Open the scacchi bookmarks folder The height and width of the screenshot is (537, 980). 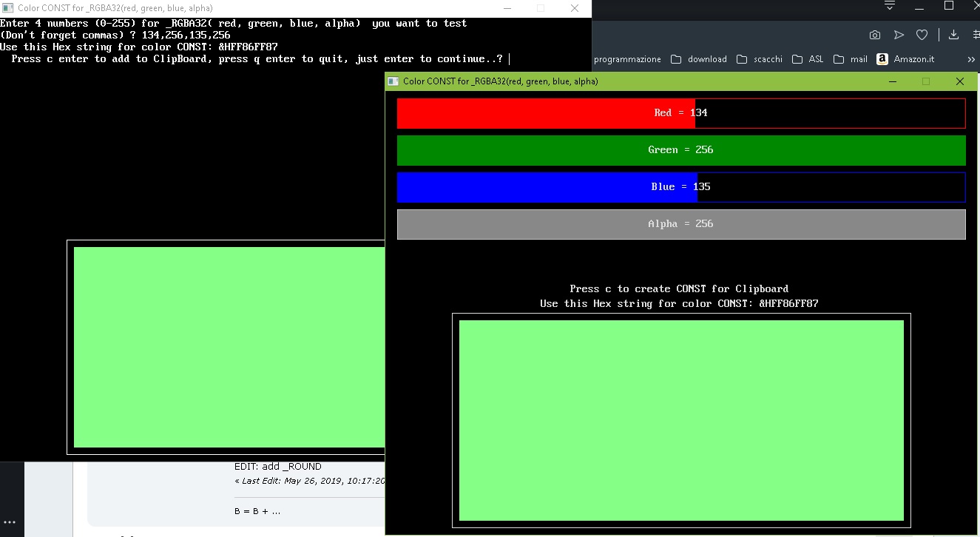[760, 59]
